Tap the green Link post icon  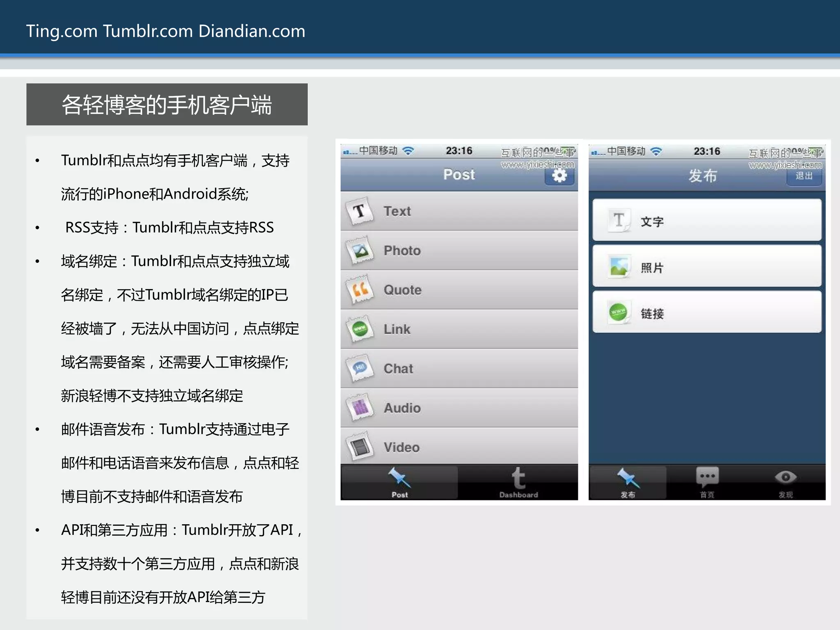360,329
